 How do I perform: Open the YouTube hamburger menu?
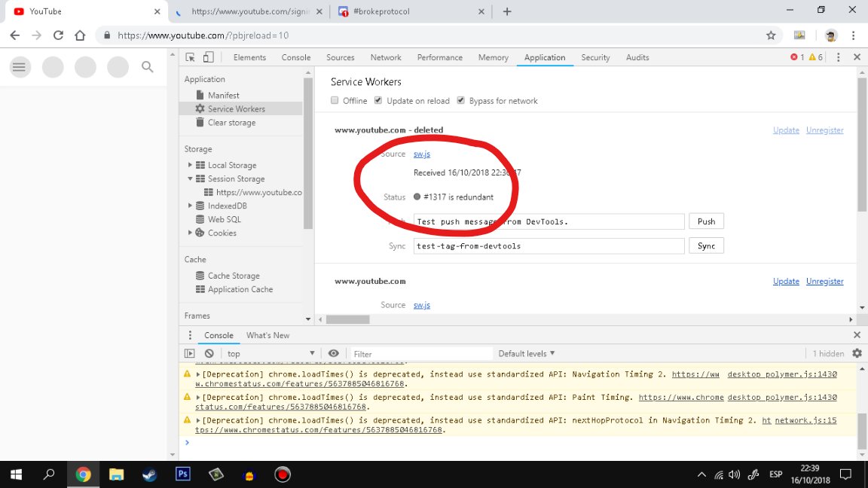point(20,67)
